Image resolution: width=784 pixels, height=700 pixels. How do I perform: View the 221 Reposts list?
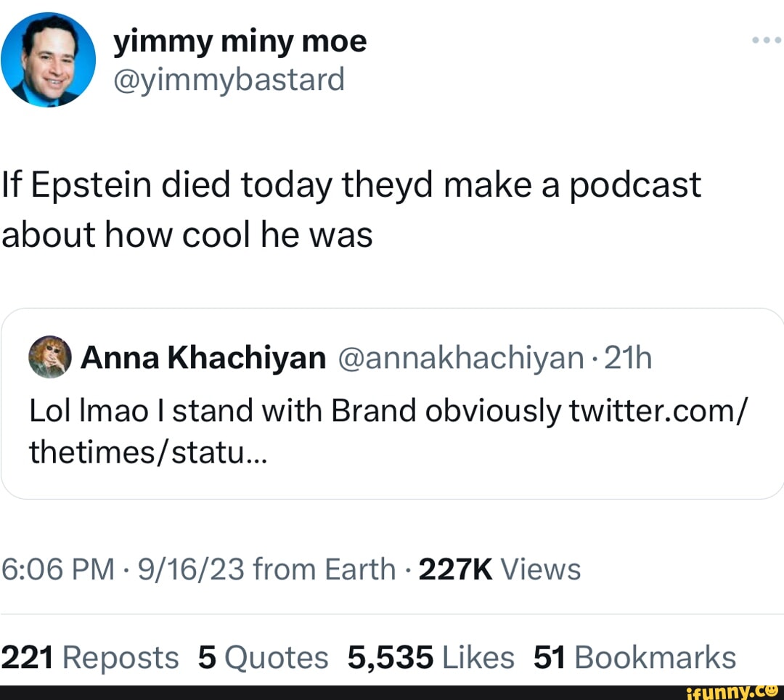[x=90, y=656]
